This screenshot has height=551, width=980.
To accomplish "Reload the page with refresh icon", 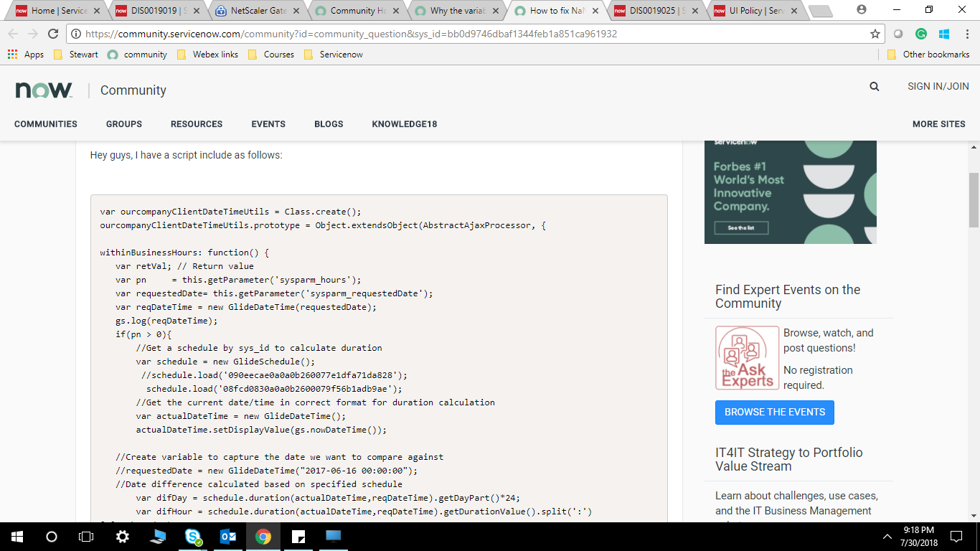I will (53, 34).
